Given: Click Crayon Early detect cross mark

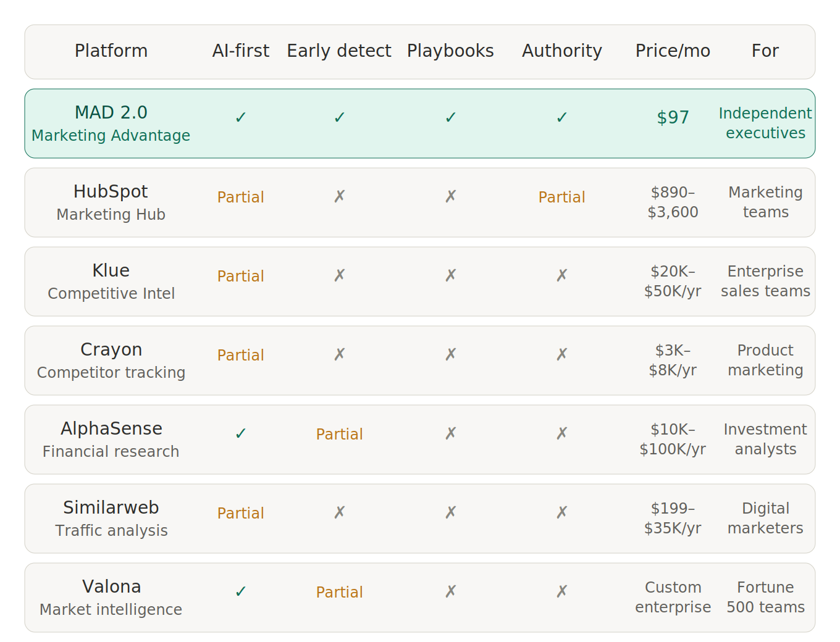Looking at the screenshot, I should point(340,354).
